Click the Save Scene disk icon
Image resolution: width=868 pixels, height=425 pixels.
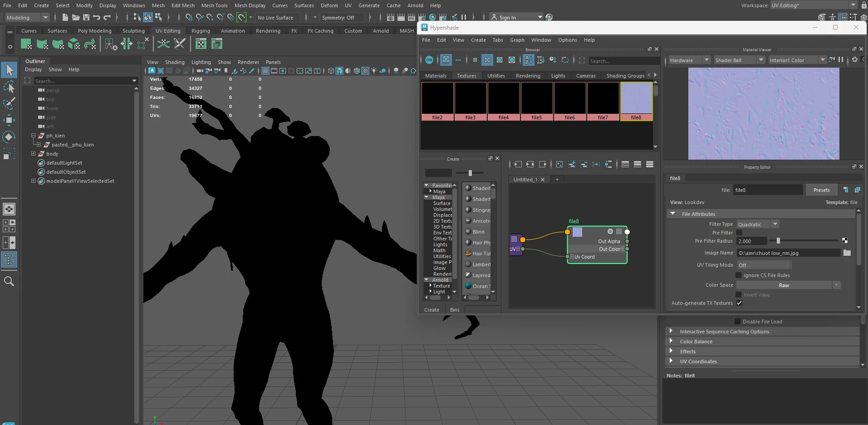click(86, 17)
